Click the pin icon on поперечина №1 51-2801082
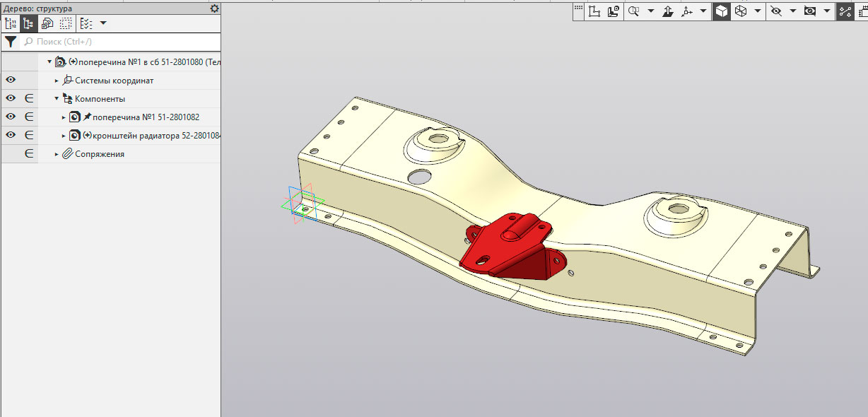Viewport: 868px width, 417px height. pos(87,117)
